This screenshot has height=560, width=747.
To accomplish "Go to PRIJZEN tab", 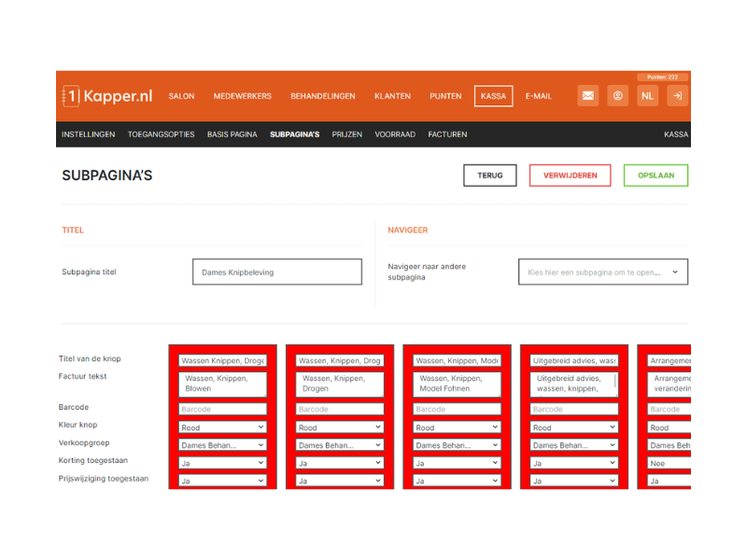I will (346, 134).
